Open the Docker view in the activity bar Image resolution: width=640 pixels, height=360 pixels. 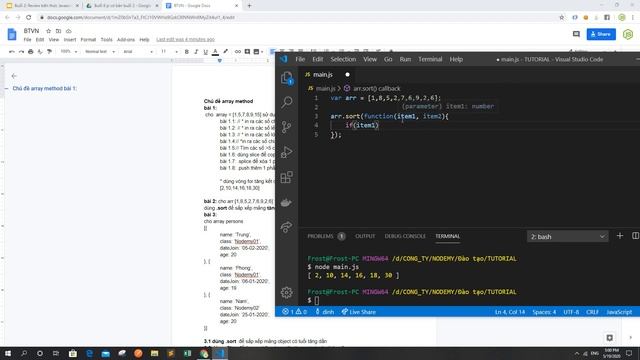(287, 202)
